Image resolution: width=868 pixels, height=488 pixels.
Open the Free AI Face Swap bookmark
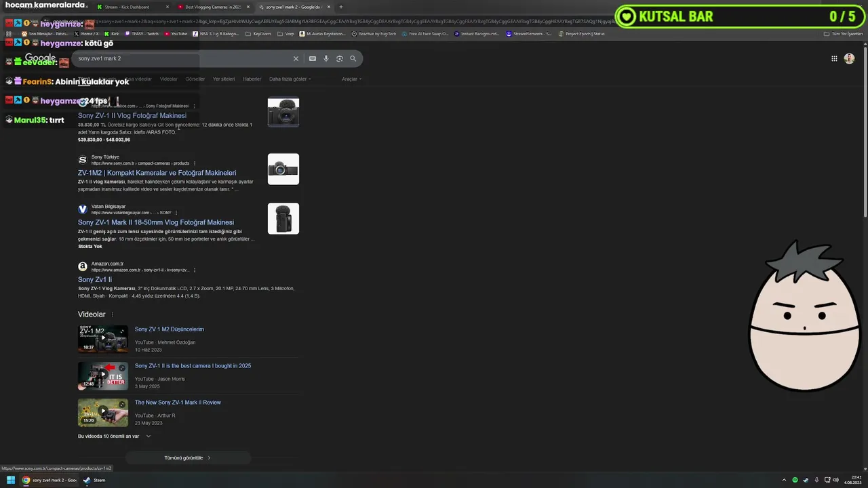(x=425, y=33)
